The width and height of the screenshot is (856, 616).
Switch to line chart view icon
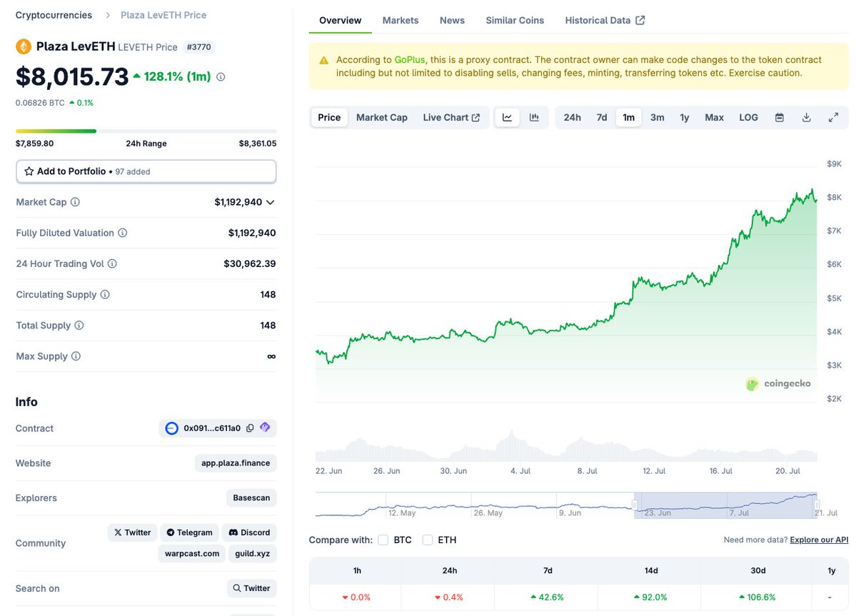[507, 117]
